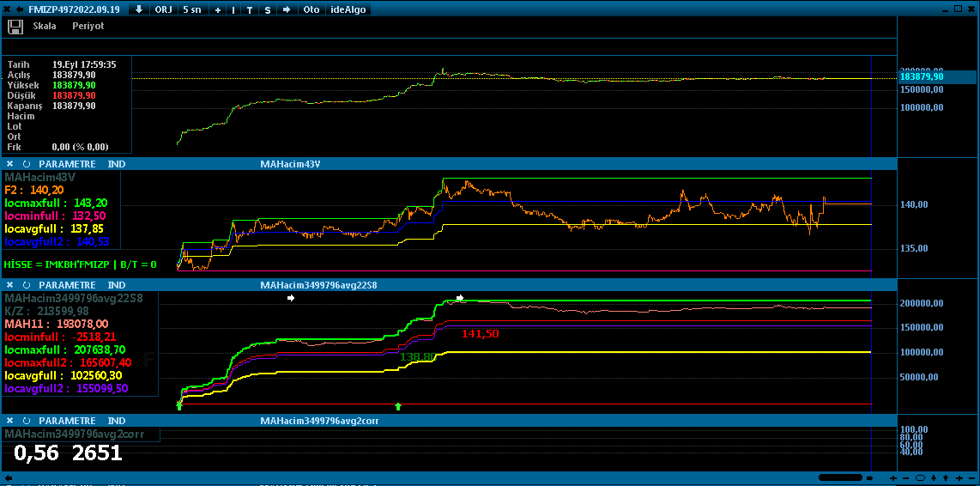This screenshot has height=486, width=980.
Task: Click IND on the MAHacim3499796avg22S8 panel
Action: 116,284
